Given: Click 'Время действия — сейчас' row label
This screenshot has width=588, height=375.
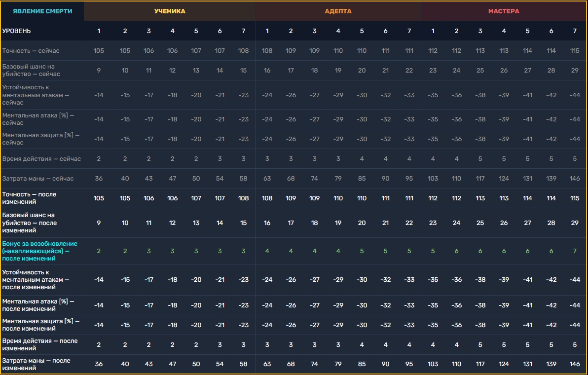Looking at the screenshot, I should click(41, 158).
